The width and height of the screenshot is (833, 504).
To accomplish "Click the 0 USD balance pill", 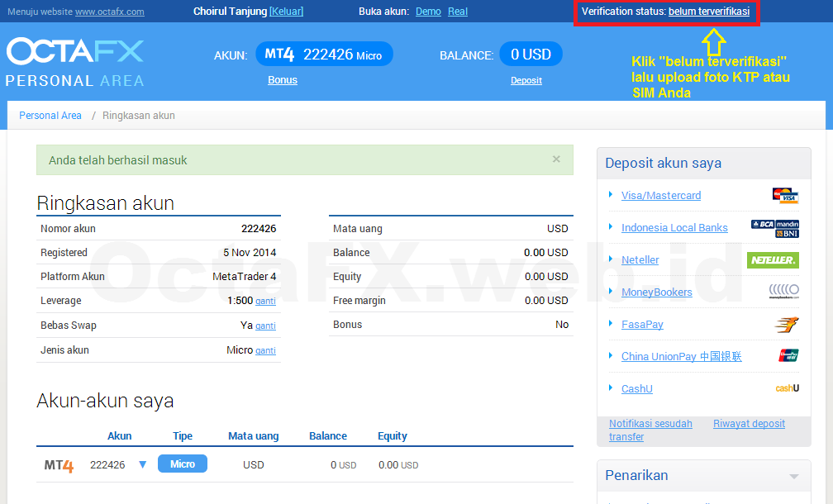I will 531,55.
